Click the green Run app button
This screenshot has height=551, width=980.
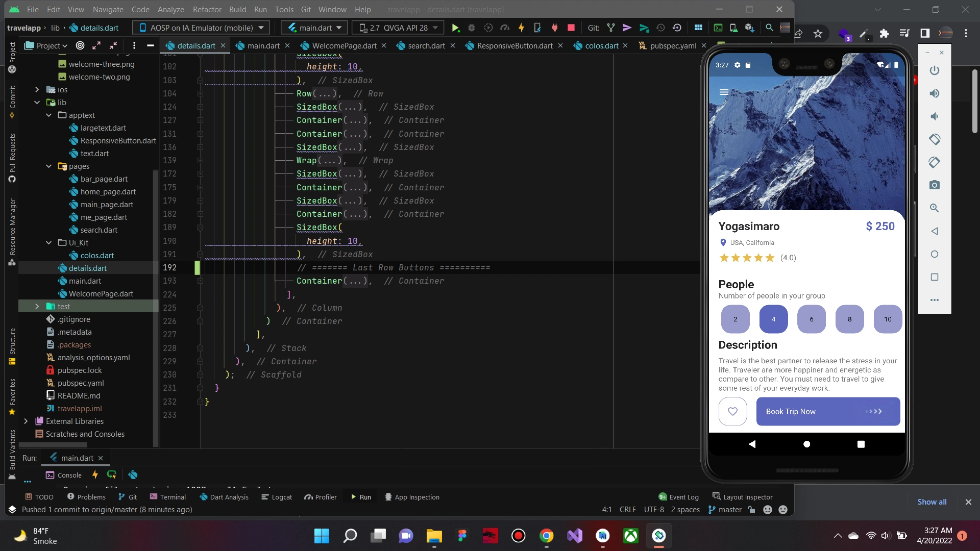pyautogui.click(x=455, y=28)
